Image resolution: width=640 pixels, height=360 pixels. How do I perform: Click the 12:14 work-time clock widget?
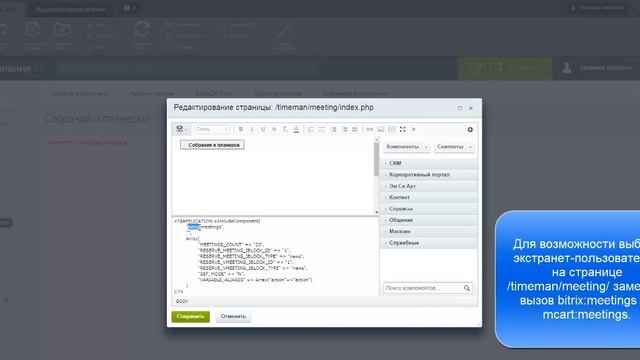(505, 68)
